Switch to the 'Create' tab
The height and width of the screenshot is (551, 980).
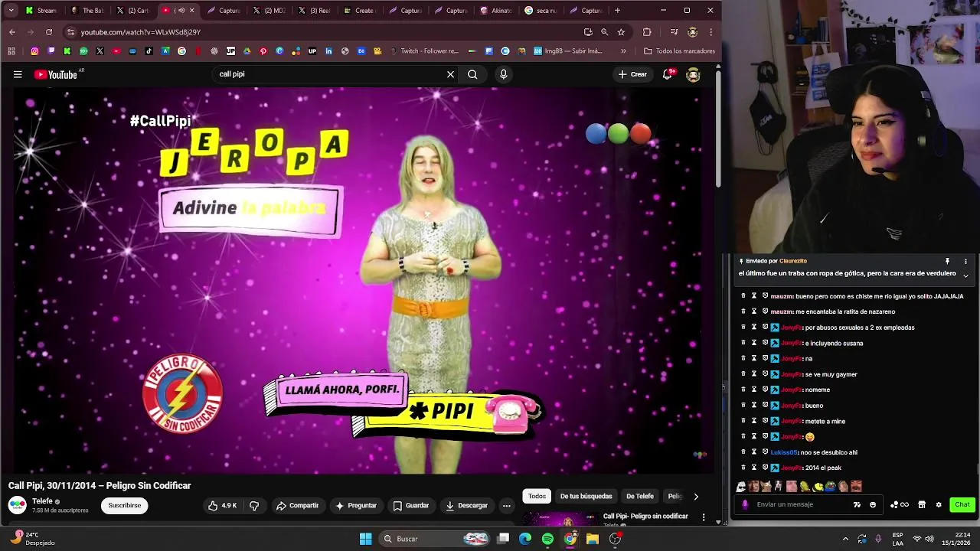pyautogui.click(x=359, y=11)
